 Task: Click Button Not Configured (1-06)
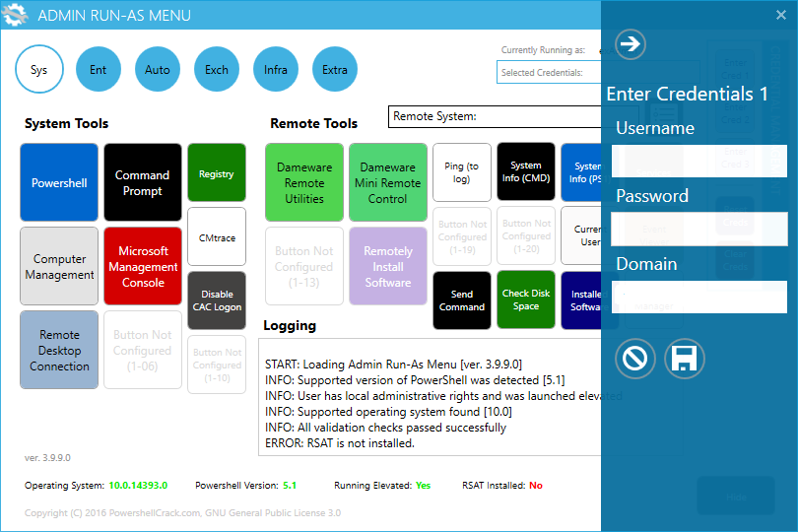(x=143, y=350)
